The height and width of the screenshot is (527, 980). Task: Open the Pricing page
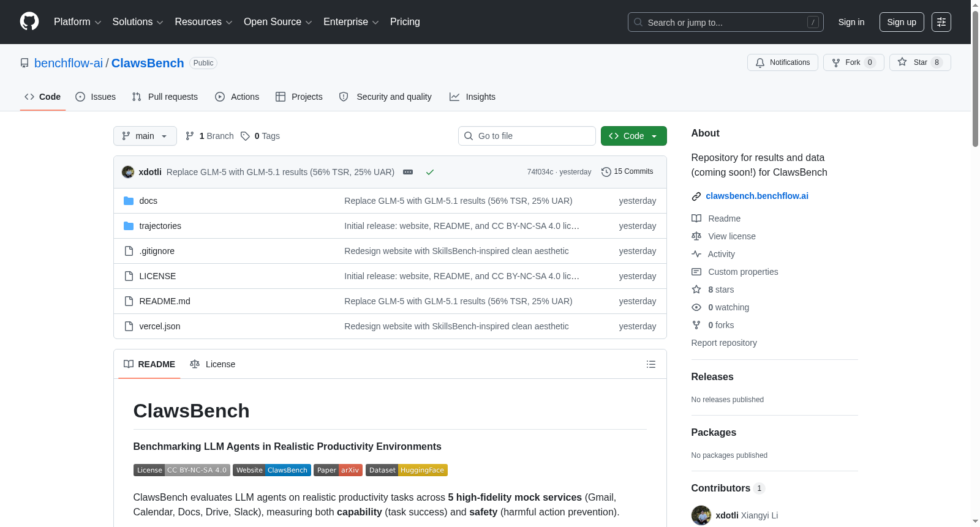click(x=405, y=22)
